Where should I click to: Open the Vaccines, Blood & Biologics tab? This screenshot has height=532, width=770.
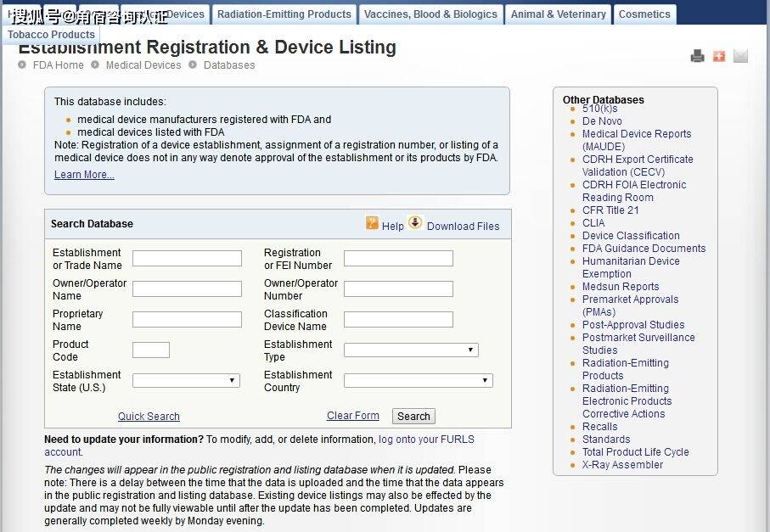[x=430, y=14]
